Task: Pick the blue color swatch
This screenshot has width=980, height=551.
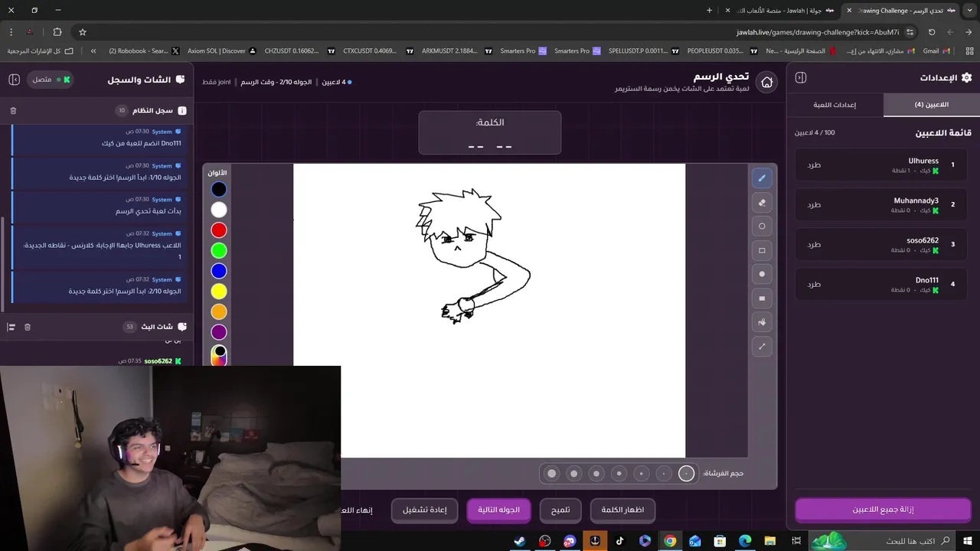Action: [x=219, y=271]
